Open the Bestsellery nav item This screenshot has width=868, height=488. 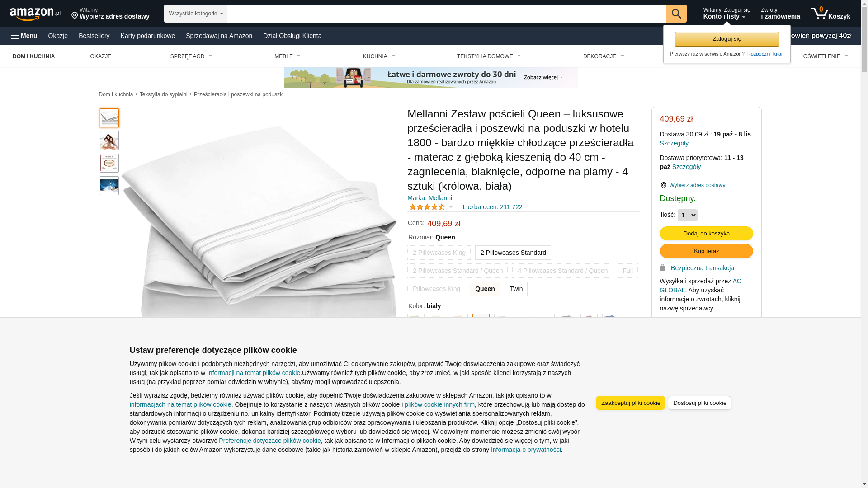pos(94,36)
